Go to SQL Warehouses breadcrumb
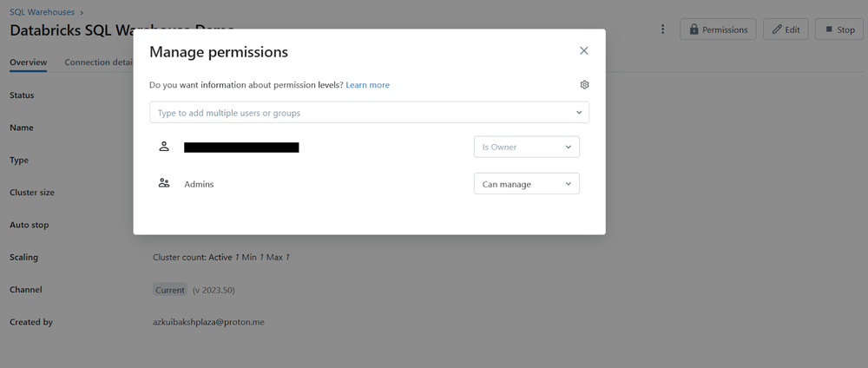This screenshot has width=868, height=368. (x=42, y=12)
